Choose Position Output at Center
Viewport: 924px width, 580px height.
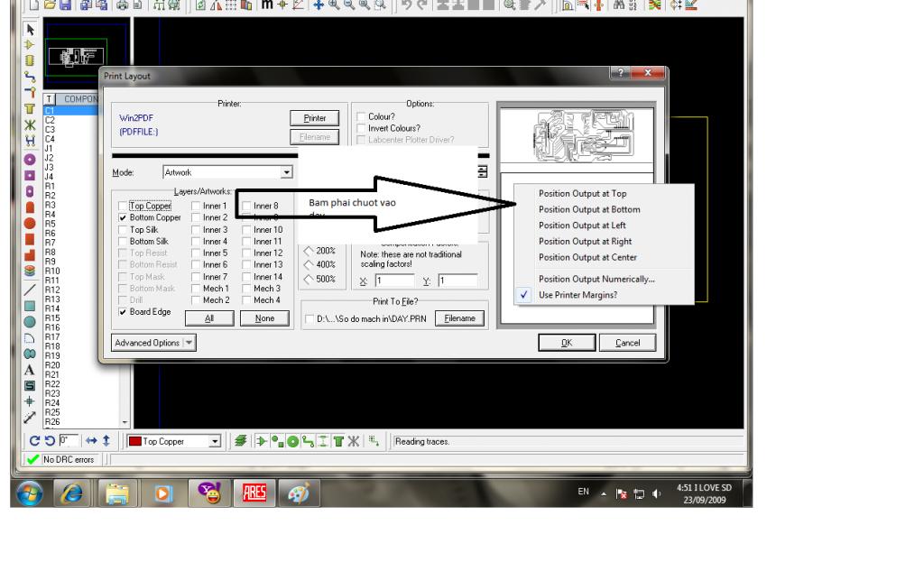pos(587,257)
